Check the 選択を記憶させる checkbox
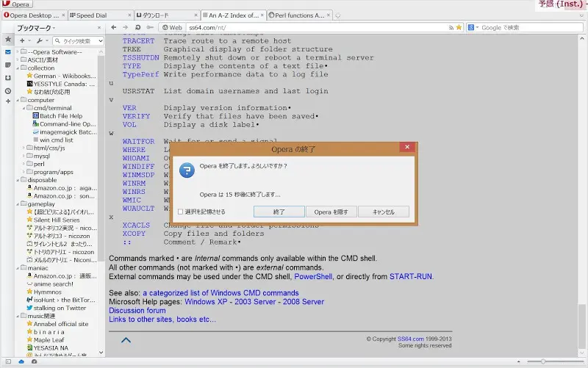The width and height of the screenshot is (588, 368). tap(180, 212)
